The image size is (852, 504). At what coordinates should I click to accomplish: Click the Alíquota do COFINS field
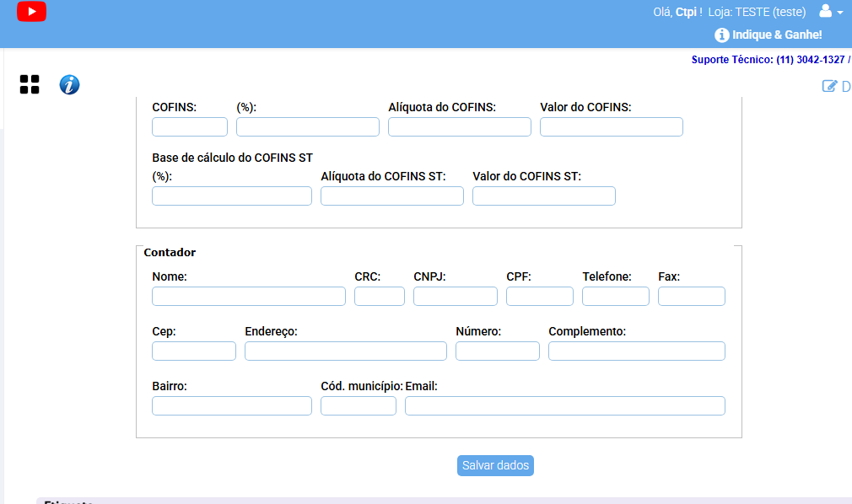tap(459, 126)
